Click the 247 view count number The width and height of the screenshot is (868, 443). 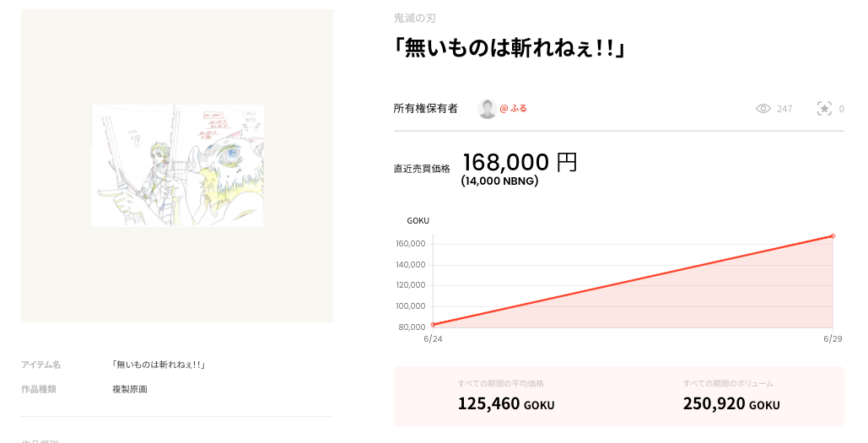pyautogui.click(x=784, y=109)
